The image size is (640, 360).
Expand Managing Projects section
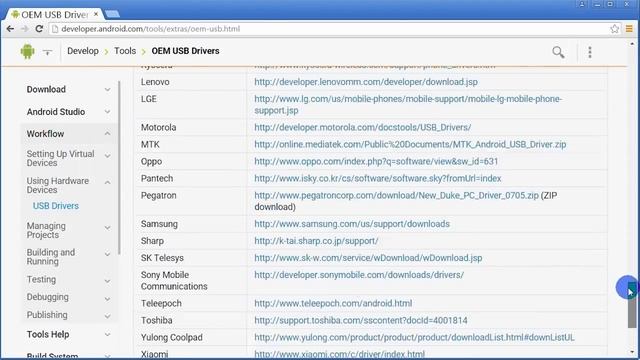107,228
